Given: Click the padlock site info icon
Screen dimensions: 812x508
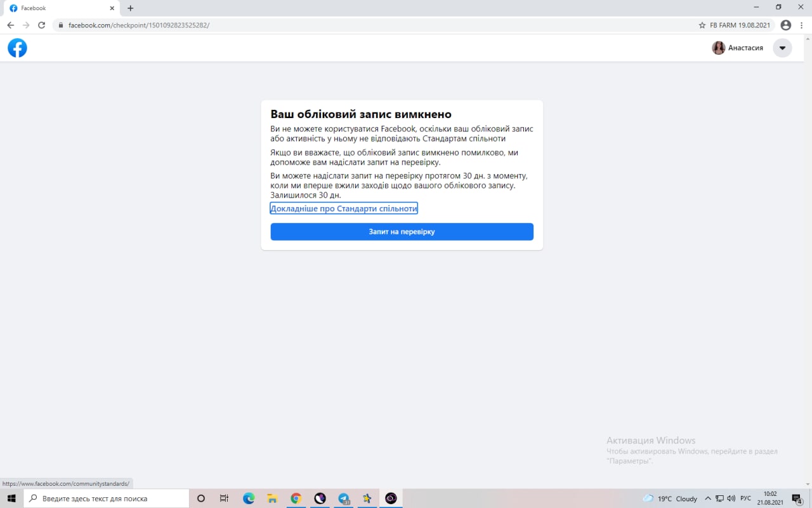Looking at the screenshot, I should point(61,25).
